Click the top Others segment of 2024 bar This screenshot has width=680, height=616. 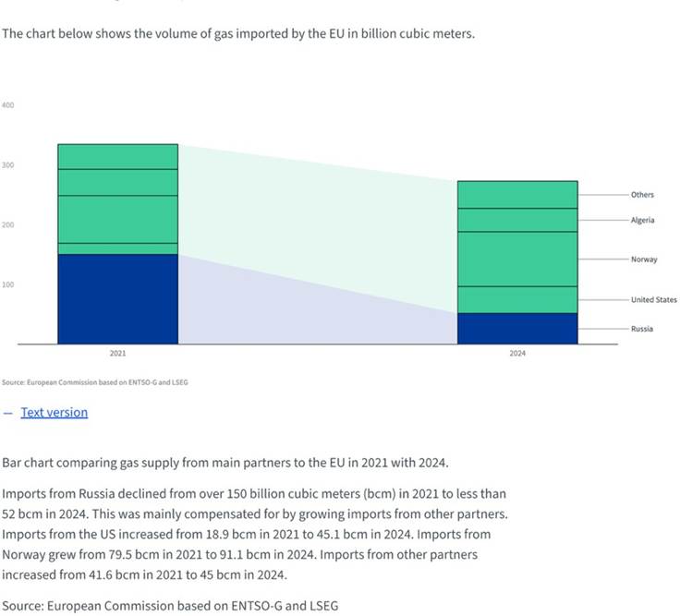pyautogui.click(x=517, y=194)
